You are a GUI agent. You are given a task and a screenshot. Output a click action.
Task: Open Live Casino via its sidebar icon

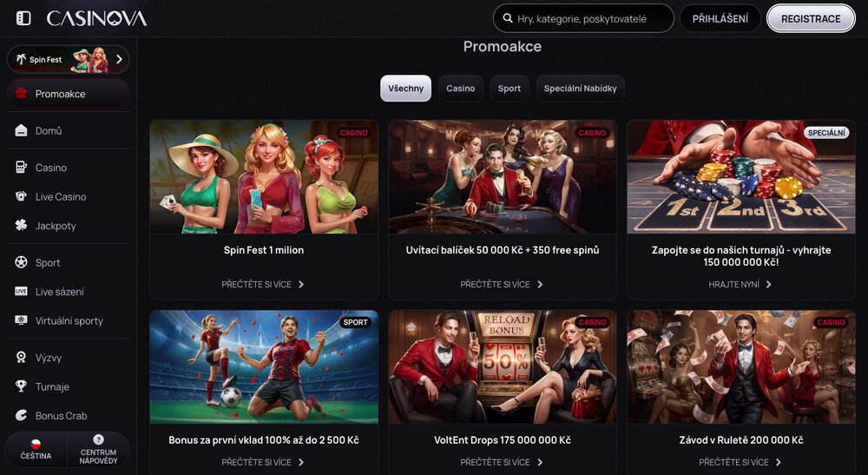[22, 197]
